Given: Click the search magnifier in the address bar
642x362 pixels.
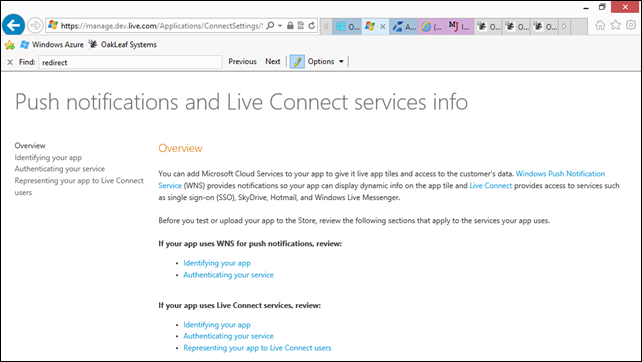Looking at the screenshot, I should coord(270,26).
